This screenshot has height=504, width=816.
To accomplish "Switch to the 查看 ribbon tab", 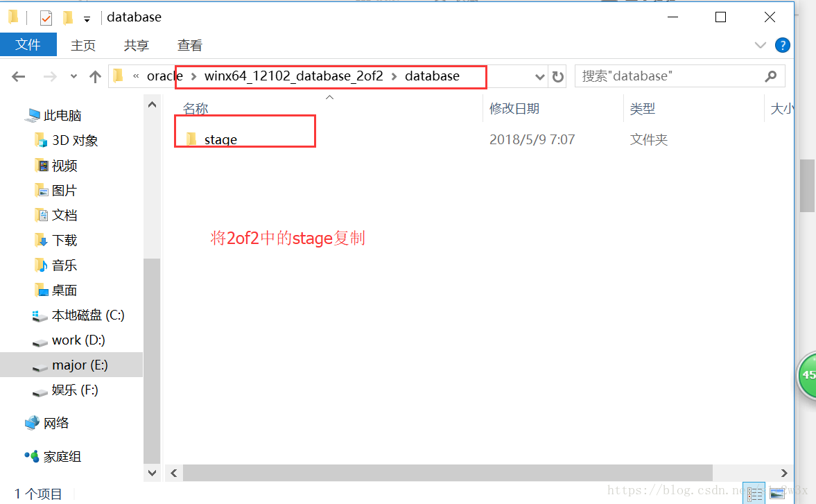I will point(189,45).
